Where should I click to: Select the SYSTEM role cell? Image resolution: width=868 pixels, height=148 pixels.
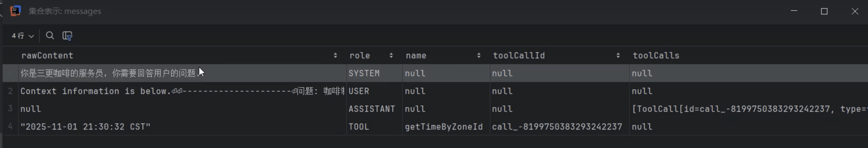(364, 73)
